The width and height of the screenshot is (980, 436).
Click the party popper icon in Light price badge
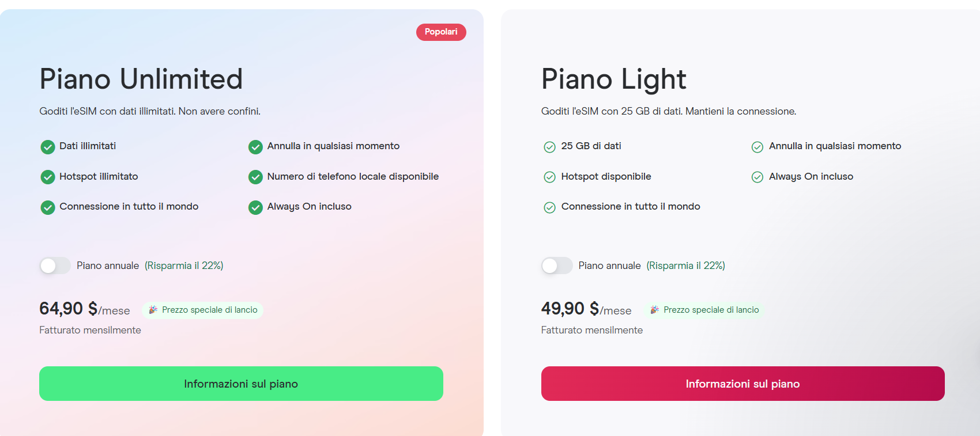[654, 310]
